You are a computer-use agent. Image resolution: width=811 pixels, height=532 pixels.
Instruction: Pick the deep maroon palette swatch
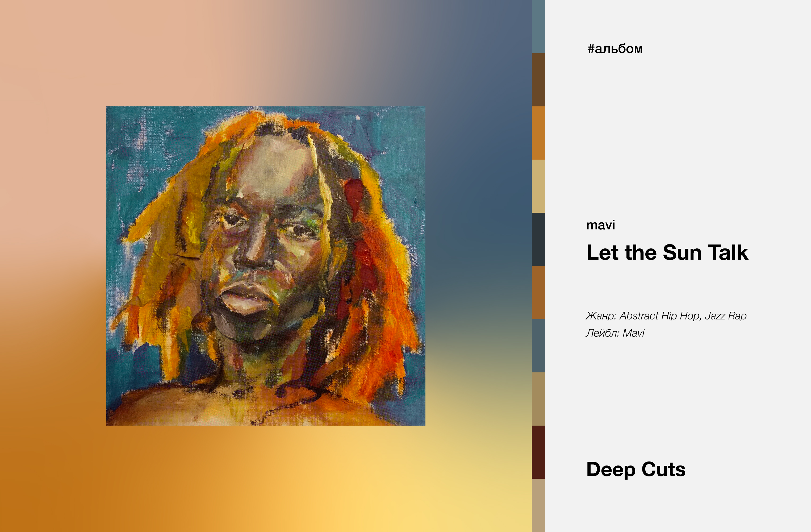[538, 452]
